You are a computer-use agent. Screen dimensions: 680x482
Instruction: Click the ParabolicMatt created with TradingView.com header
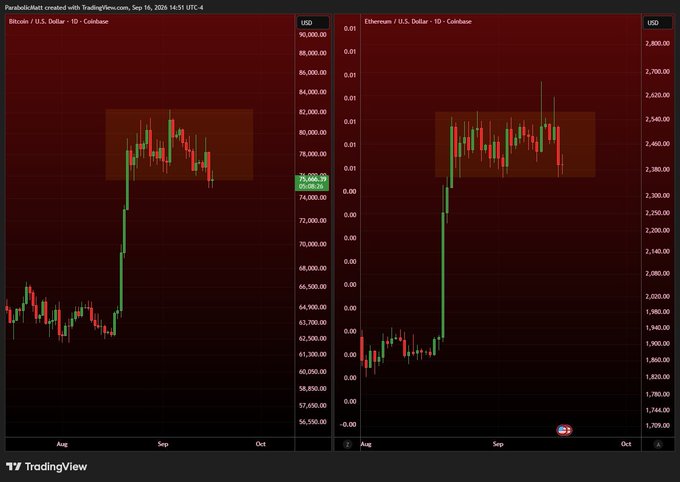coord(104,7)
